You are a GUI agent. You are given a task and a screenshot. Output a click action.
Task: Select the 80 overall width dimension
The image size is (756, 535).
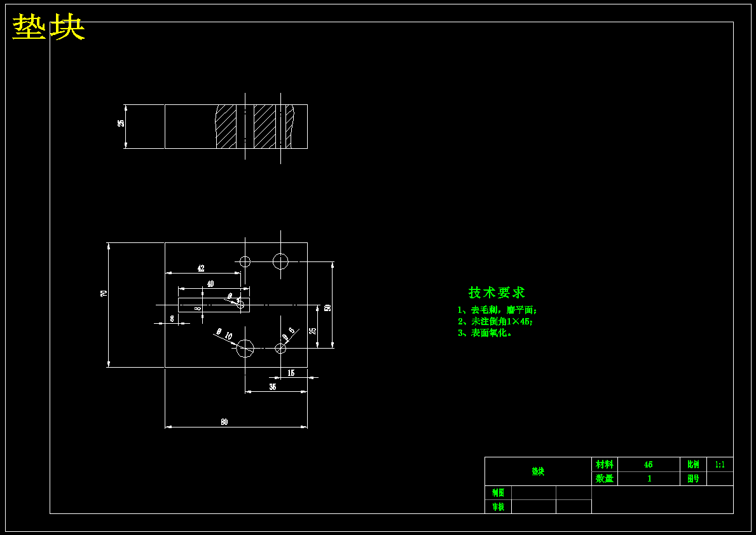[224, 422]
